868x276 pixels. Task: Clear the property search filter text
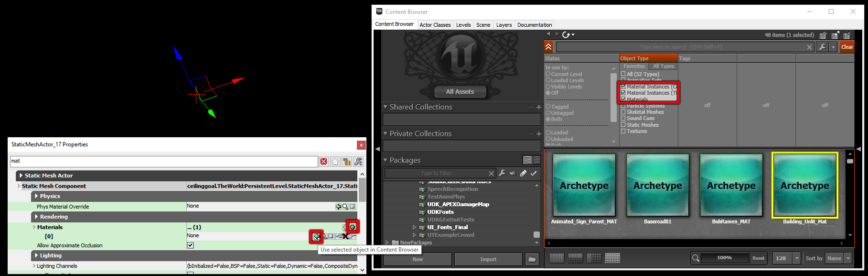tap(324, 162)
